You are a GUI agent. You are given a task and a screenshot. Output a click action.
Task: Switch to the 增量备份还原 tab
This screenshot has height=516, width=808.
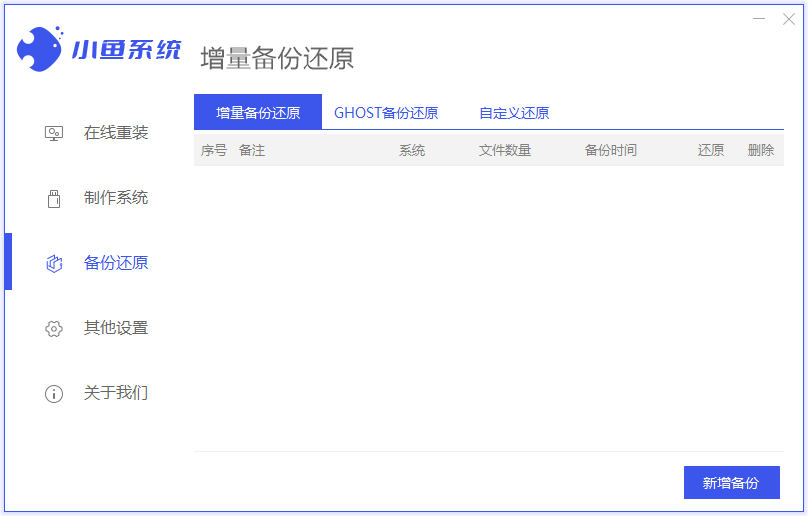[258, 112]
